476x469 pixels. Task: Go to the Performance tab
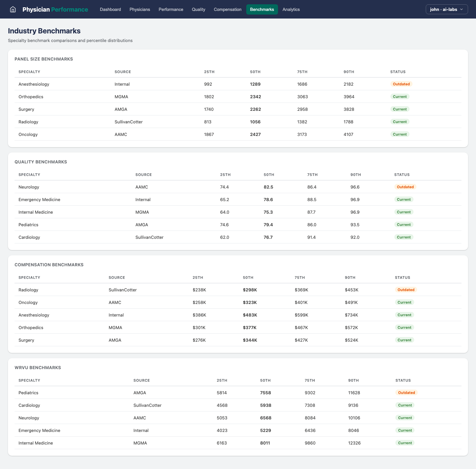[x=171, y=9]
